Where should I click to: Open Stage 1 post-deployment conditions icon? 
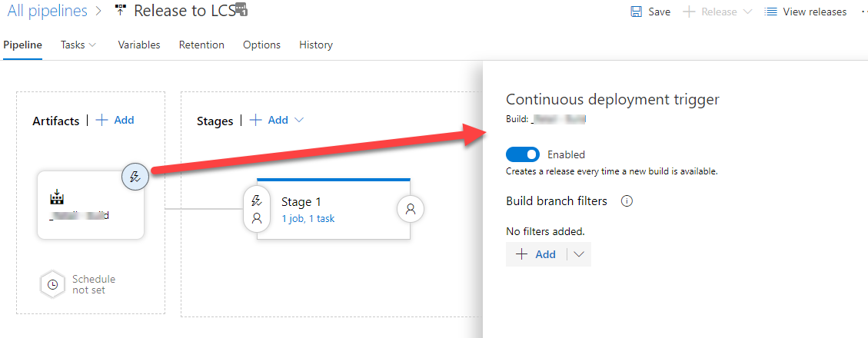(x=411, y=208)
